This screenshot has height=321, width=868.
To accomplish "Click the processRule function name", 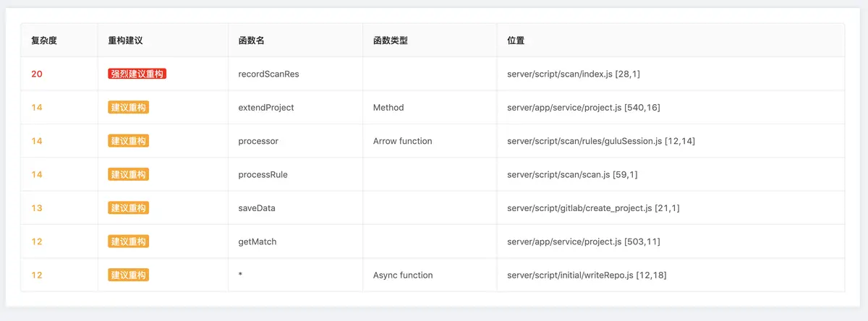I will [263, 174].
